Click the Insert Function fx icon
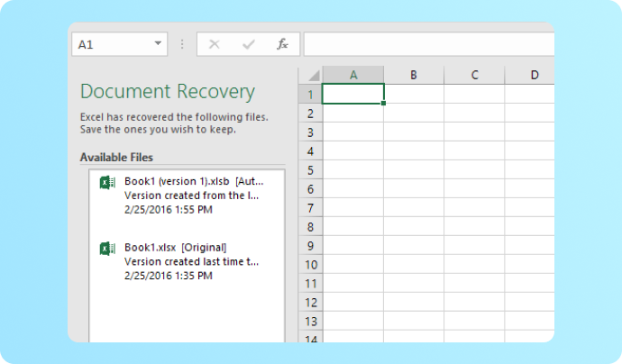Image resolution: width=622 pixels, height=364 pixels. pyautogui.click(x=282, y=44)
